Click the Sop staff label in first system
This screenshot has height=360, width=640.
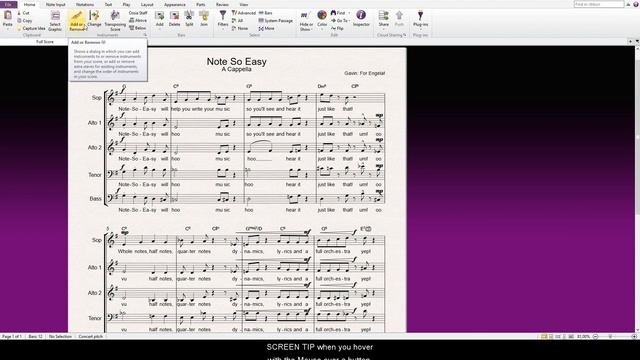pyautogui.click(x=96, y=98)
